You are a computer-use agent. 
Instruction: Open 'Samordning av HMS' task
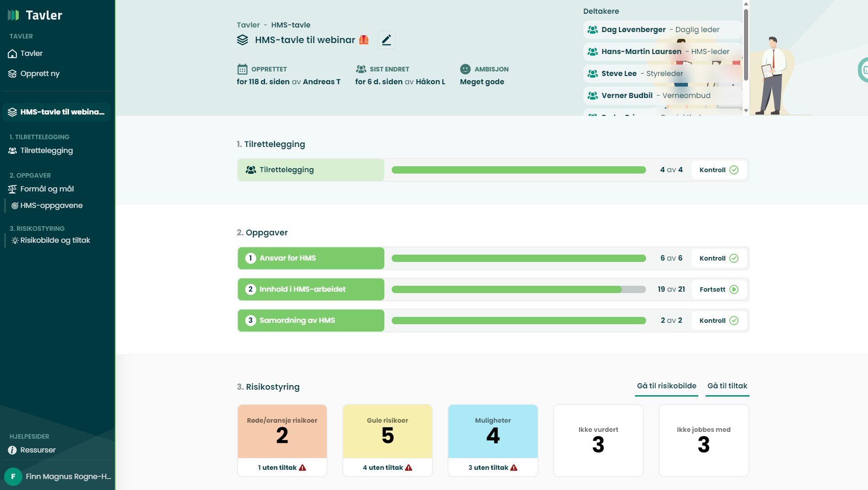[311, 321]
